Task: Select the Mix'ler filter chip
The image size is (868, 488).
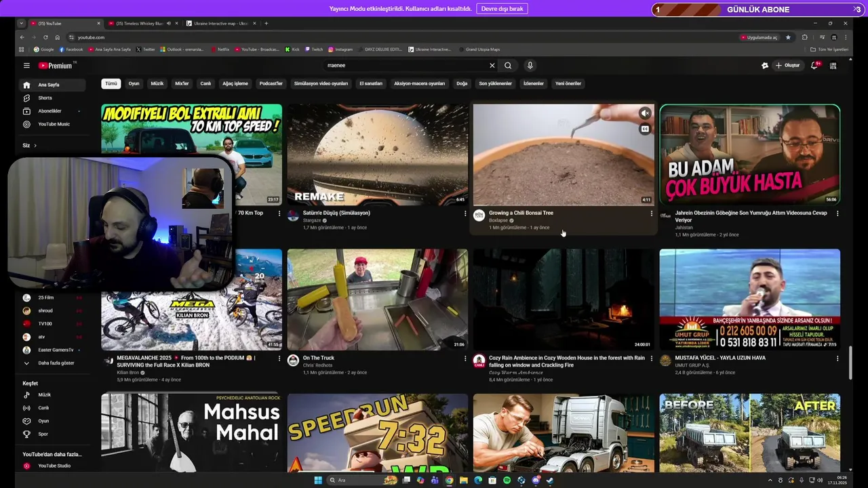Action: pos(182,83)
